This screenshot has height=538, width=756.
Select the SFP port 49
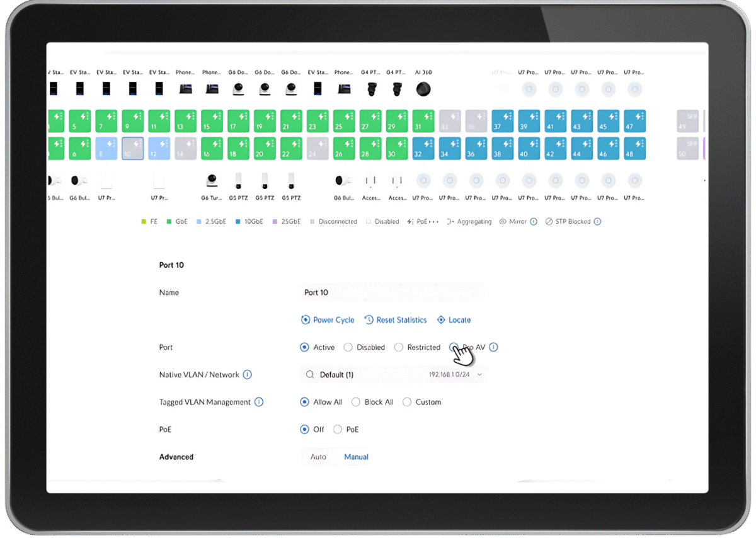click(687, 121)
